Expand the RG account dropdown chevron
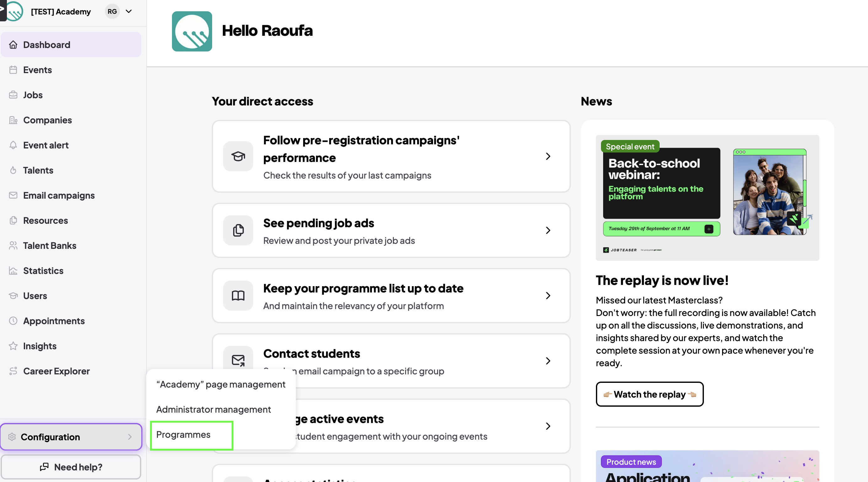868x482 pixels. pyautogui.click(x=129, y=12)
